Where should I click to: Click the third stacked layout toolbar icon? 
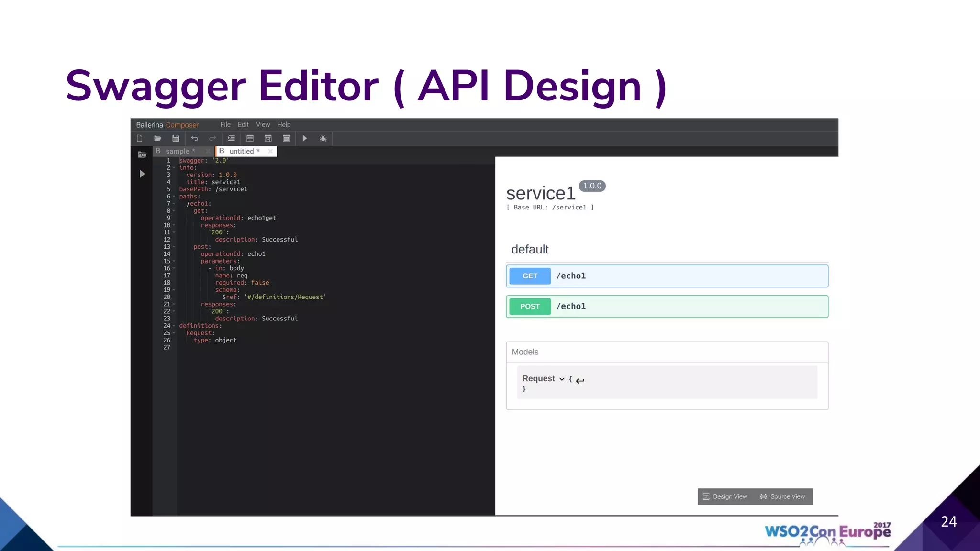(x=286, y=138)
